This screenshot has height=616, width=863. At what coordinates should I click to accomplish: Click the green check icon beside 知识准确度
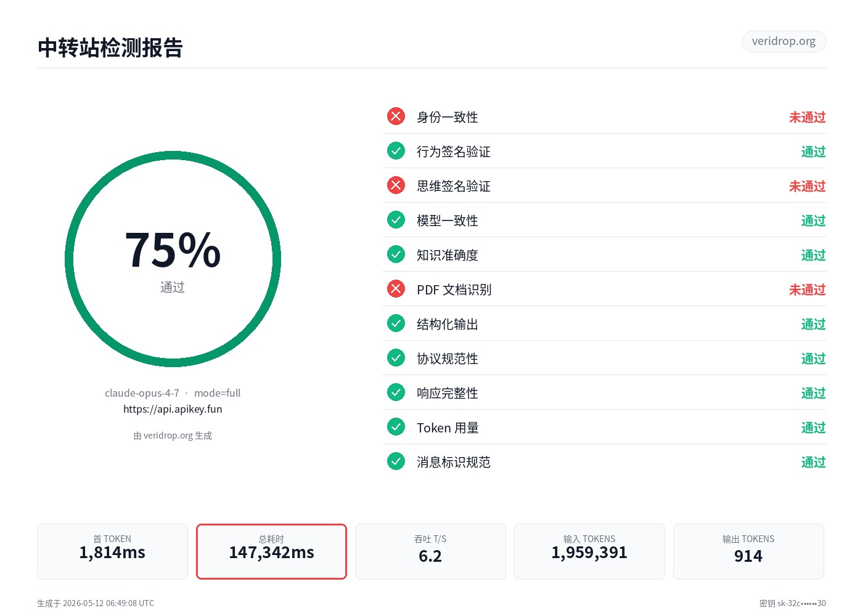(x=396, y=254)
